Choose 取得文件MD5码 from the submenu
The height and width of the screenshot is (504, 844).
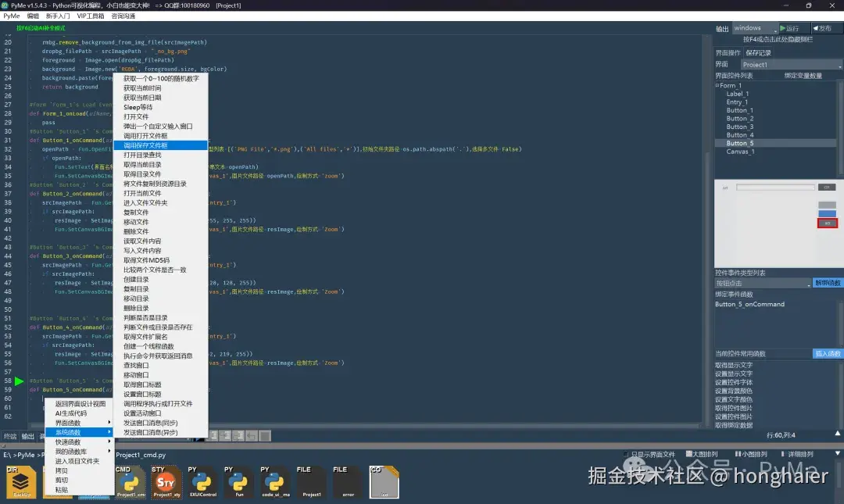point(160,260)
